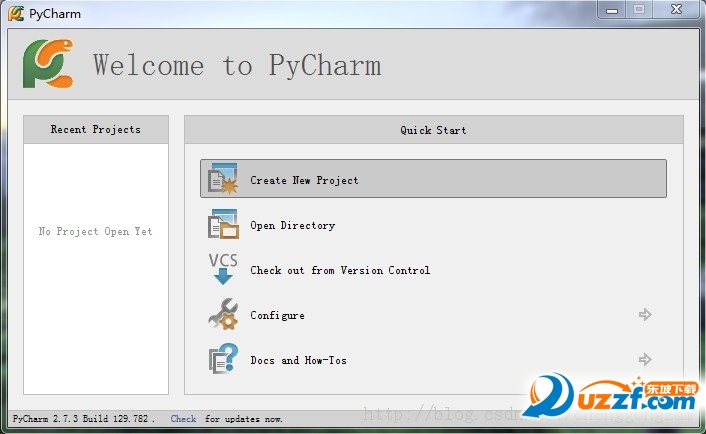Minimize the PyCharm window

[611, 9]
